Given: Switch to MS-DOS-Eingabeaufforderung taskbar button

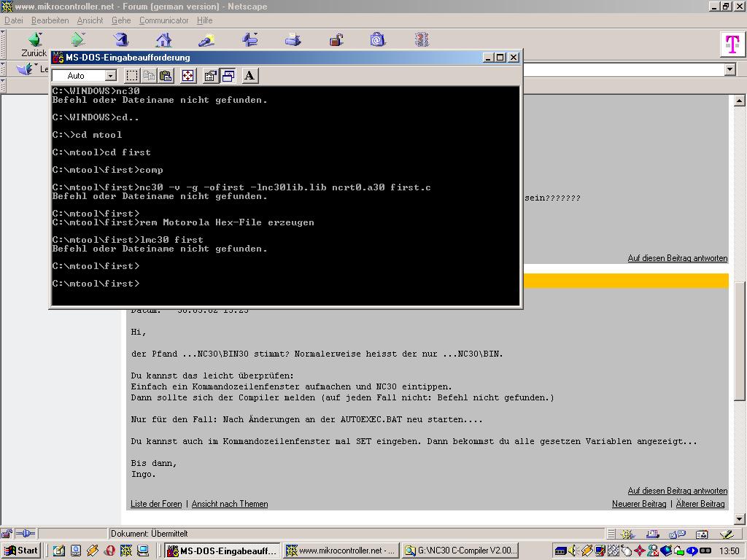Looking at the screenshot, I should [223, 551].
